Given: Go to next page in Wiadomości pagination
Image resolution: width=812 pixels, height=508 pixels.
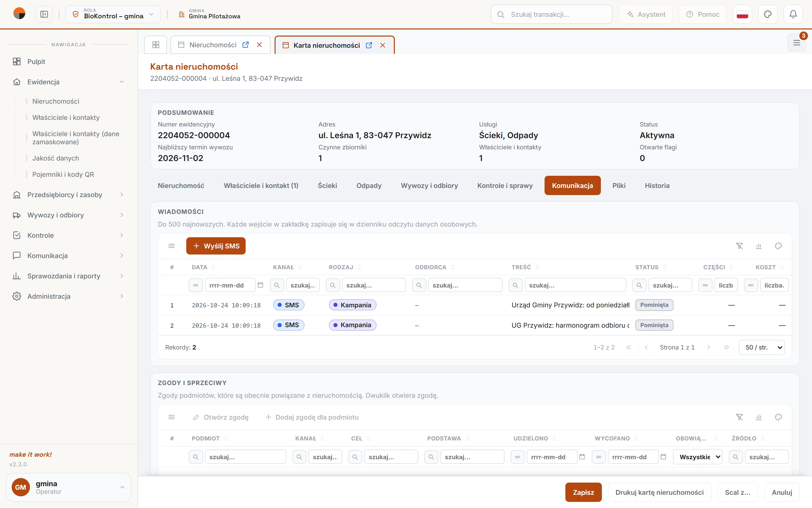Looking at the screenshot, I should pyautogui.click(x=708, y=347).
